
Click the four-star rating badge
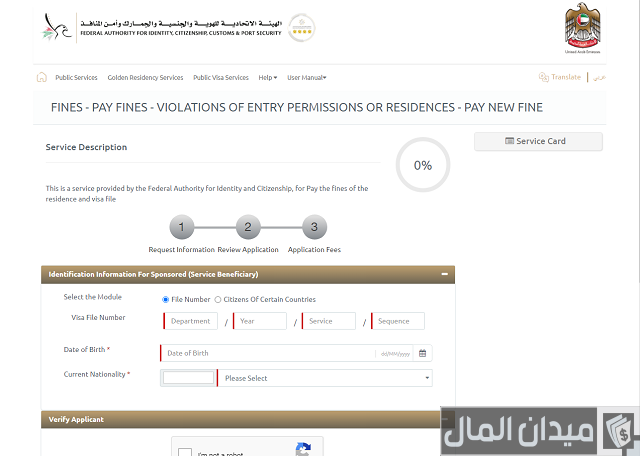point(302,28)
